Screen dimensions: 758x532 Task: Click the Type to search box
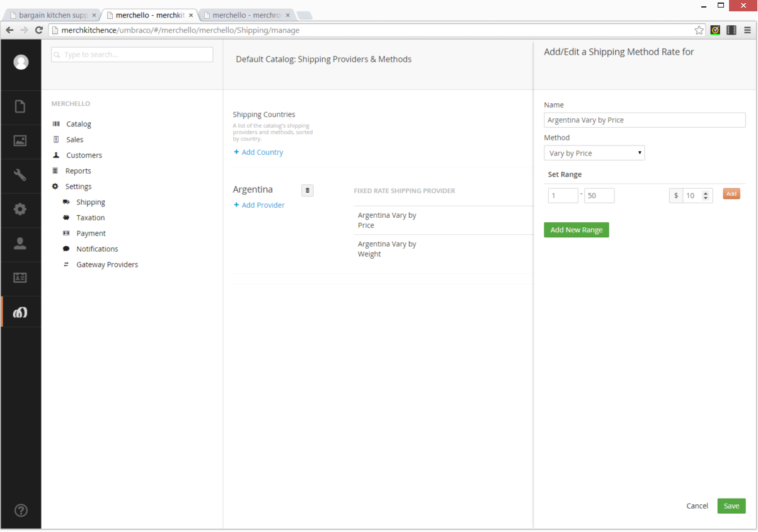[x=132, y=55]
